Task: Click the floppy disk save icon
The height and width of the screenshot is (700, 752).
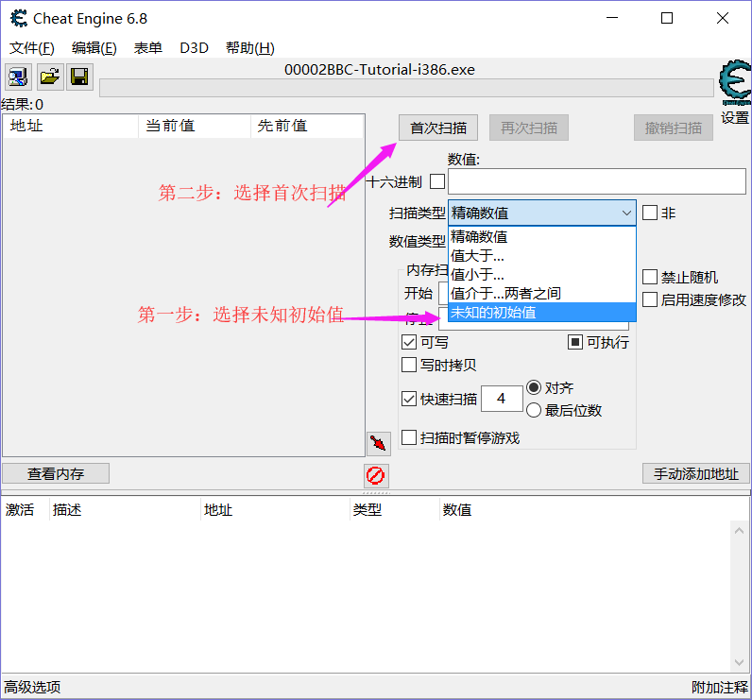Action: click(79, 77)
